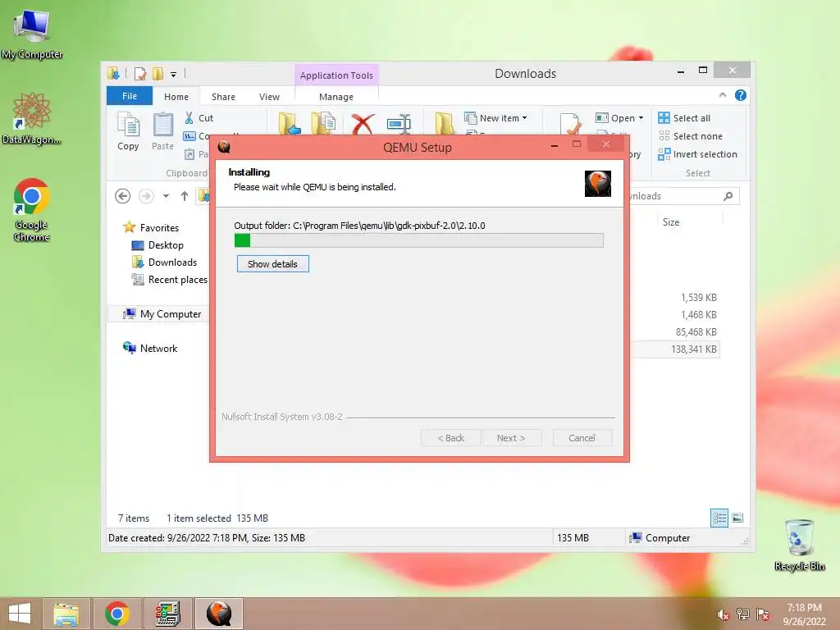Switch to the View ribbon tab
Screen dimensions: 840x630
click(x=269, y=97)
